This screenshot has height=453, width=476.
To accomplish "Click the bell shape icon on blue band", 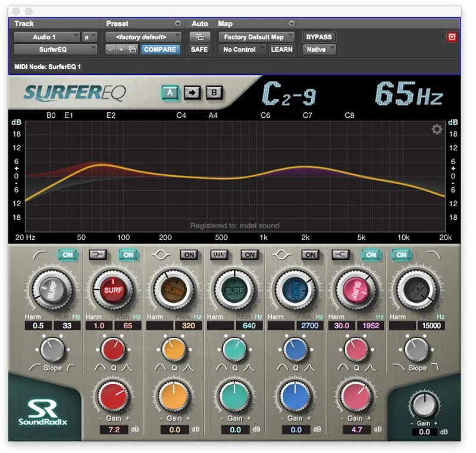I will pyautogui.click(x=282, y=254).
